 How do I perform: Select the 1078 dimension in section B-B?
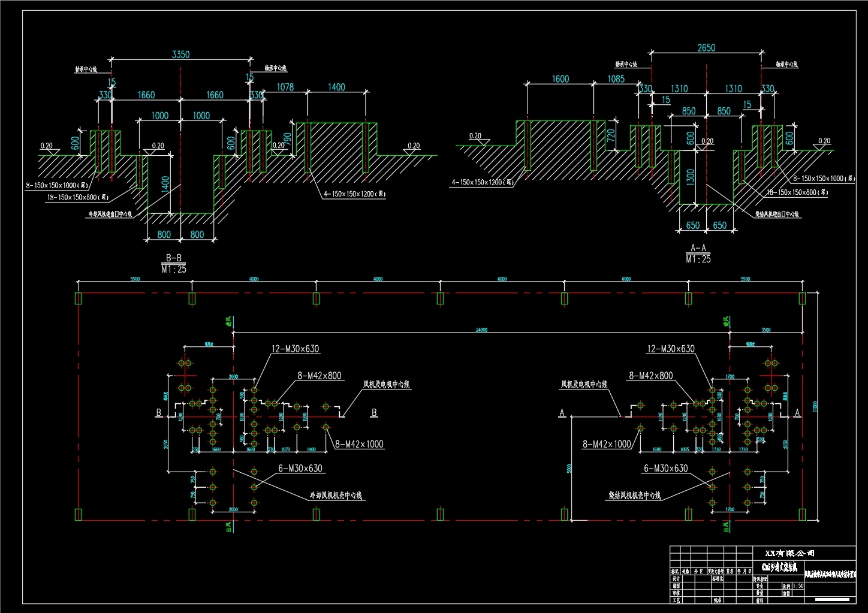click(x=285, y=87)
